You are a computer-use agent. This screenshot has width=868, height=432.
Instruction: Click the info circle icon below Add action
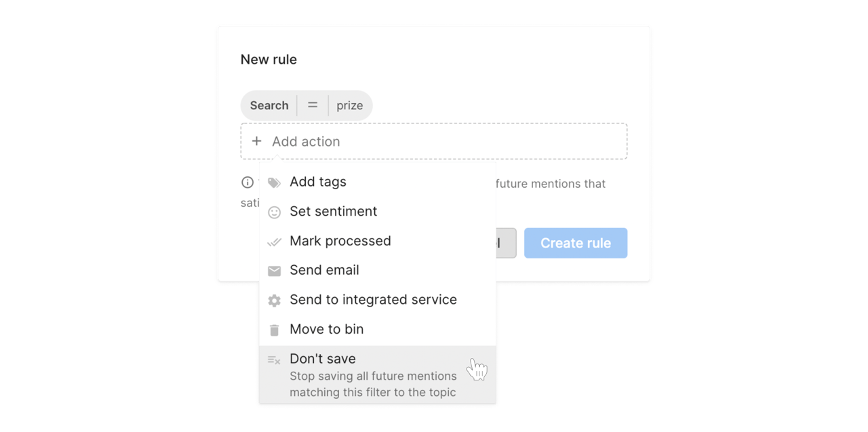click(248, 182)
